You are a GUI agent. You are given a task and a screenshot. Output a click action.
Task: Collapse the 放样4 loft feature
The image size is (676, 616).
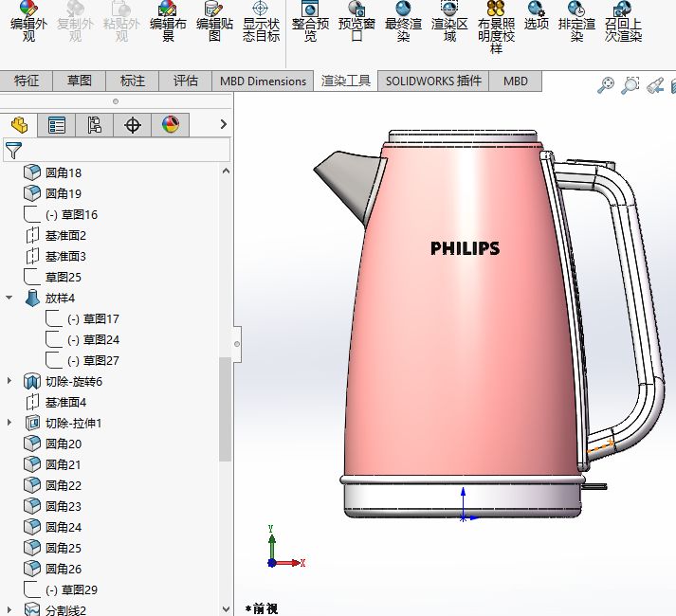tap(9, 298)
